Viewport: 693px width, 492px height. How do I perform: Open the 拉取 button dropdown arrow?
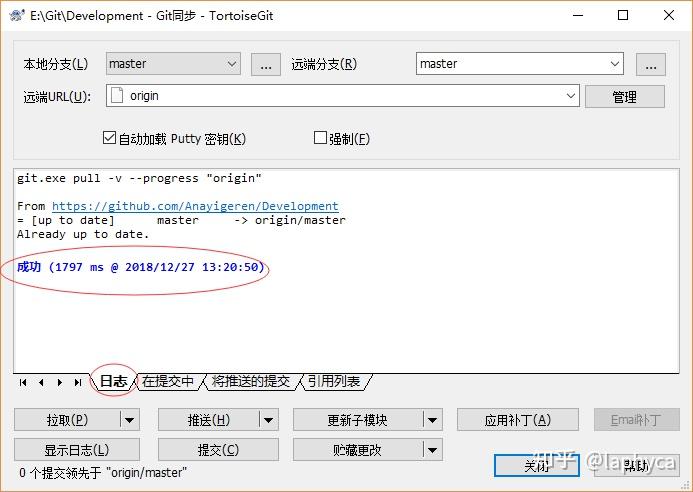coord(129,420)
